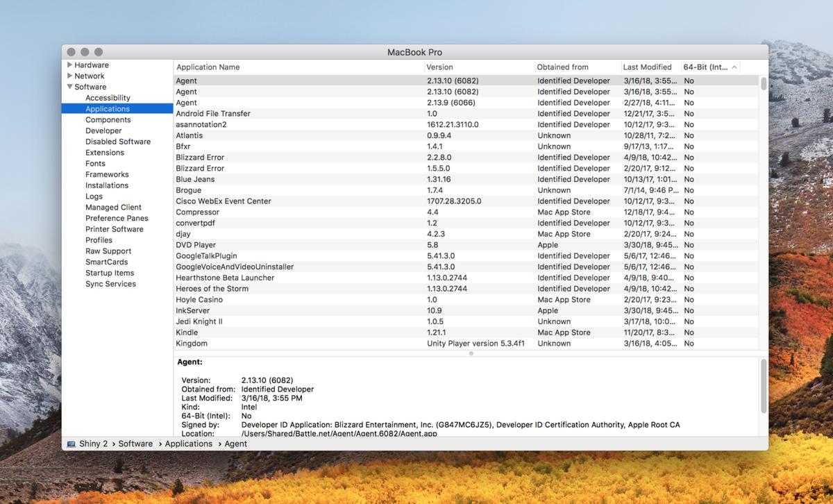Click the Application Name column header
Viewport: 833px width, 504px height.
point(208,67)
